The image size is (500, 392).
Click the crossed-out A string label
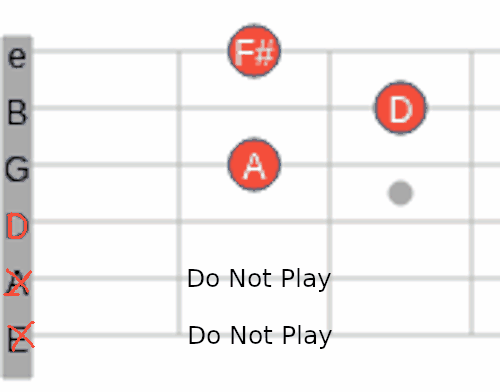pos(18,283)
